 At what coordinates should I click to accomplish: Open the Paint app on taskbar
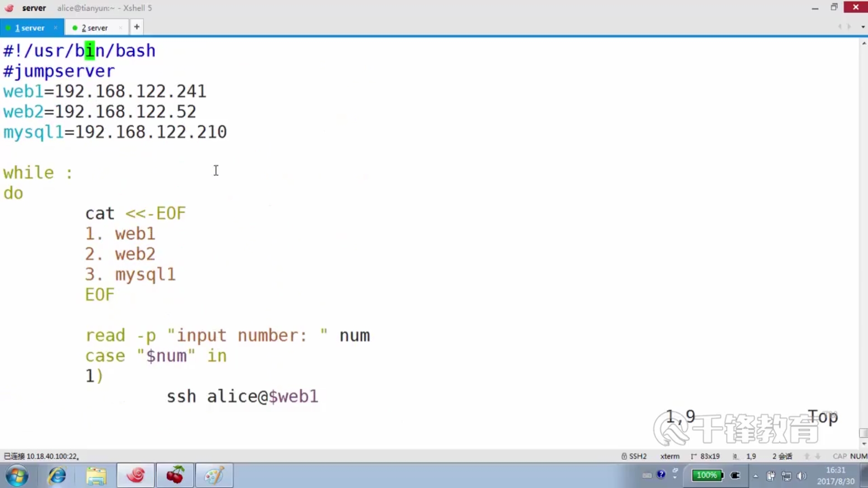[x=214, y=475]
